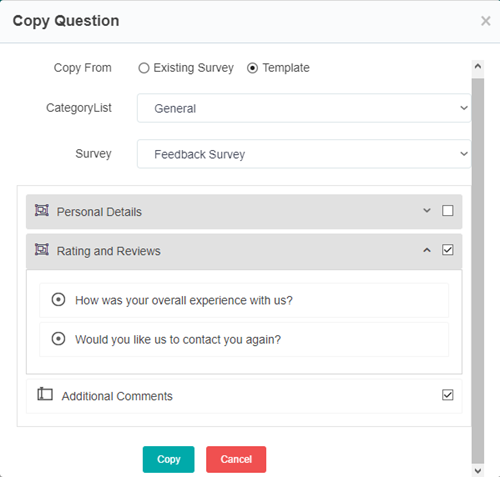The image size is (500, 477).
Task: Expand the Personal Details section chevron
Action: (427, 211)
